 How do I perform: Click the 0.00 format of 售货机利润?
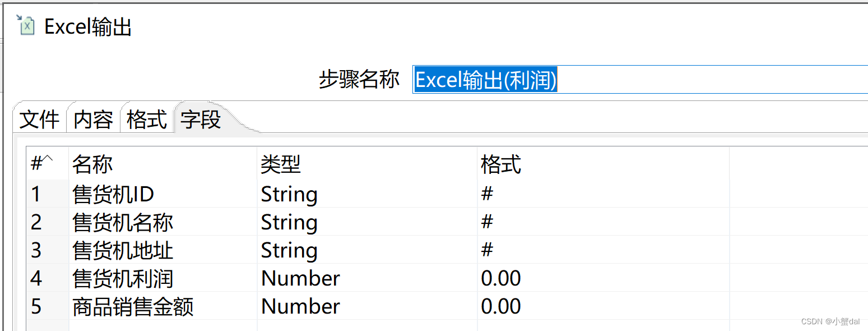tap(603, 278)
